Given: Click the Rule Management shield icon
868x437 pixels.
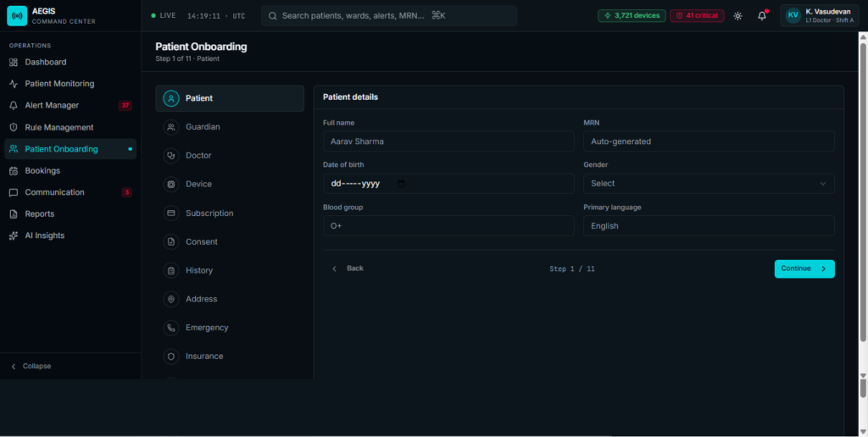Looking at the screenshot, I should click(14, 127).
